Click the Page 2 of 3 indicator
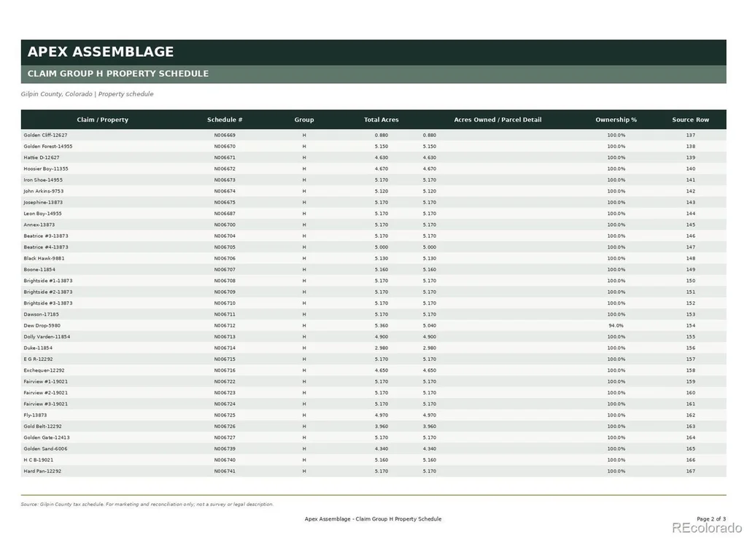The height and width of the screenshot is (560, 747). [711, 519]
